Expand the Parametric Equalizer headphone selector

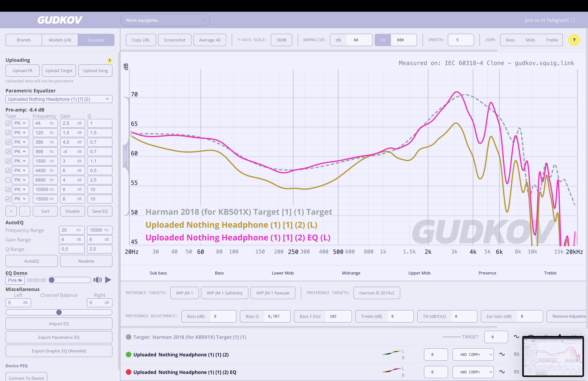point(59,99)
